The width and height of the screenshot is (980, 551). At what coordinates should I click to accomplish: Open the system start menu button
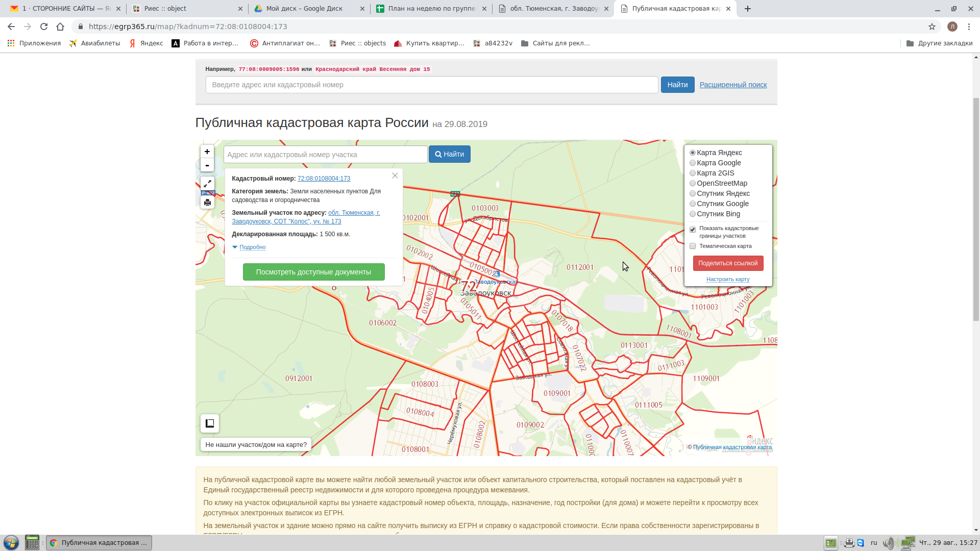(11, 543)
